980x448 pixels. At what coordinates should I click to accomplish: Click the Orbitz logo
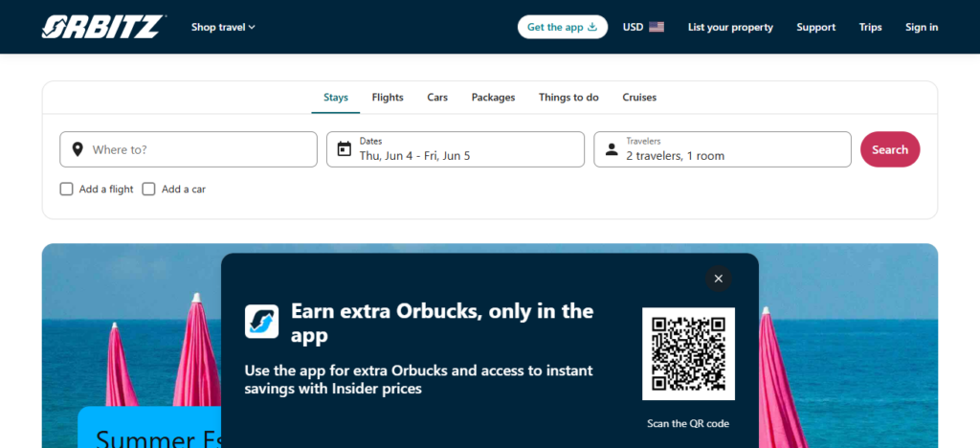(102, 27)
